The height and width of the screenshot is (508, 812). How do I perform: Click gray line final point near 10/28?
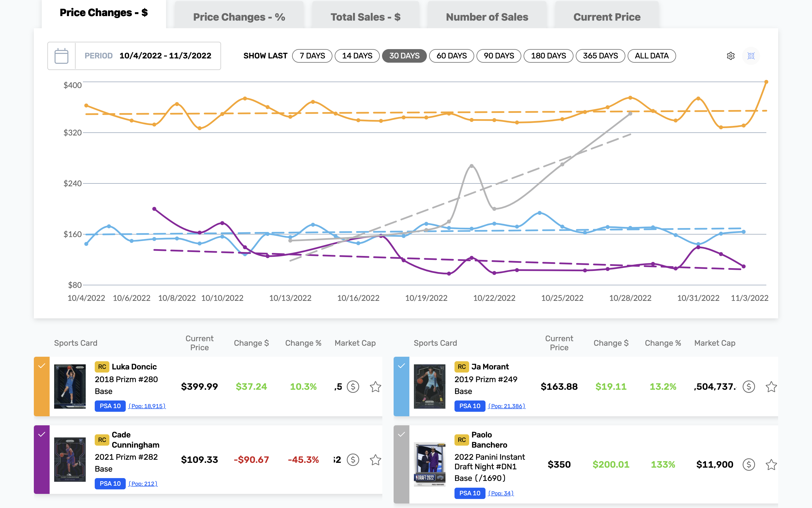(630, 114)
